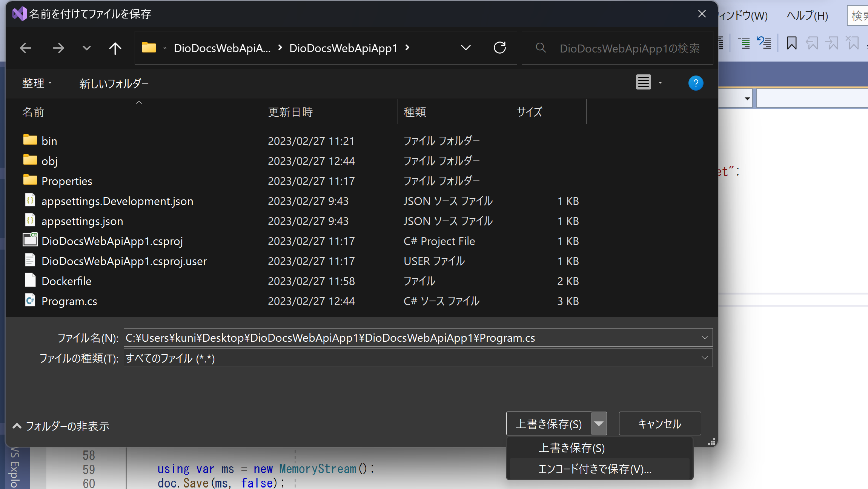
Task: Click the appsettings.Development.json file icon
Action: [x=30, y=200]
